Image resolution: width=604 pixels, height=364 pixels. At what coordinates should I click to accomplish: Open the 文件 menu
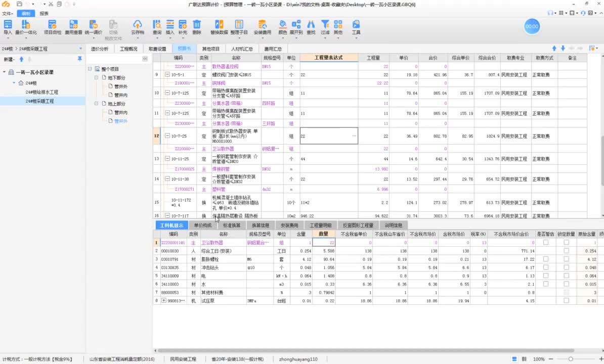tap(7, 14)
